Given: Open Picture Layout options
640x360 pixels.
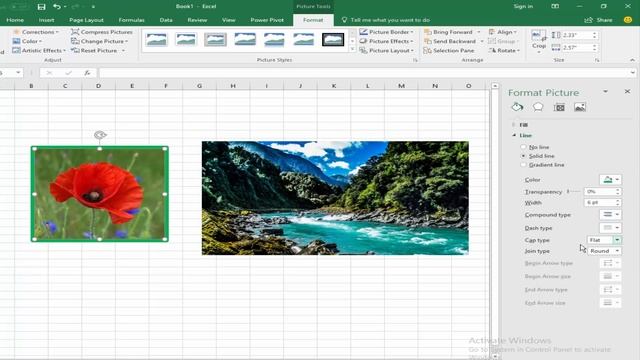Looking at the screenshot, I should (x=387, y=51).
